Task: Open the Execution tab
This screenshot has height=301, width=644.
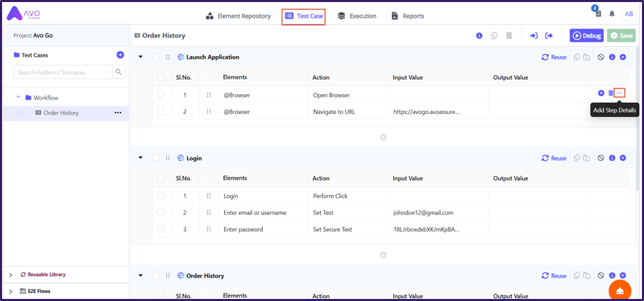Action: 356,16
